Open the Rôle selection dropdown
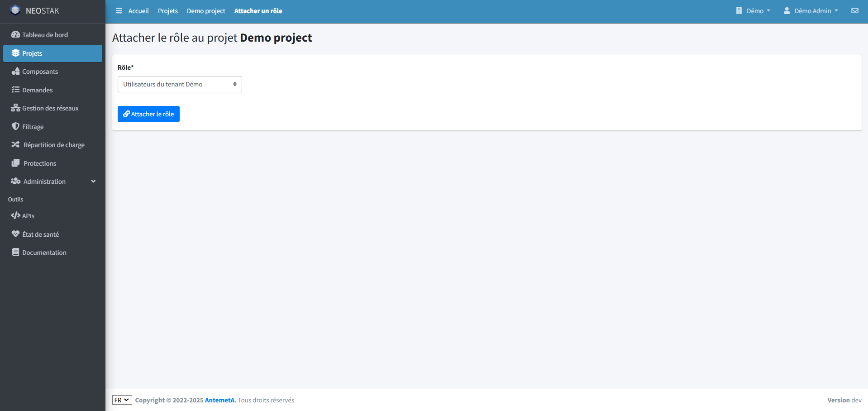The width and height of the screenshot is (868, 411). tap(179, 84)
